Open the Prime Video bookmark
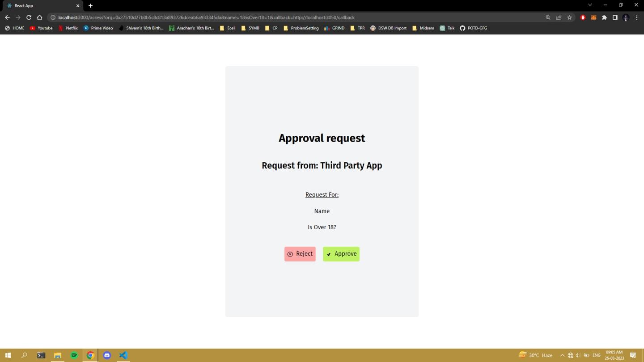 tap(98, 28)
